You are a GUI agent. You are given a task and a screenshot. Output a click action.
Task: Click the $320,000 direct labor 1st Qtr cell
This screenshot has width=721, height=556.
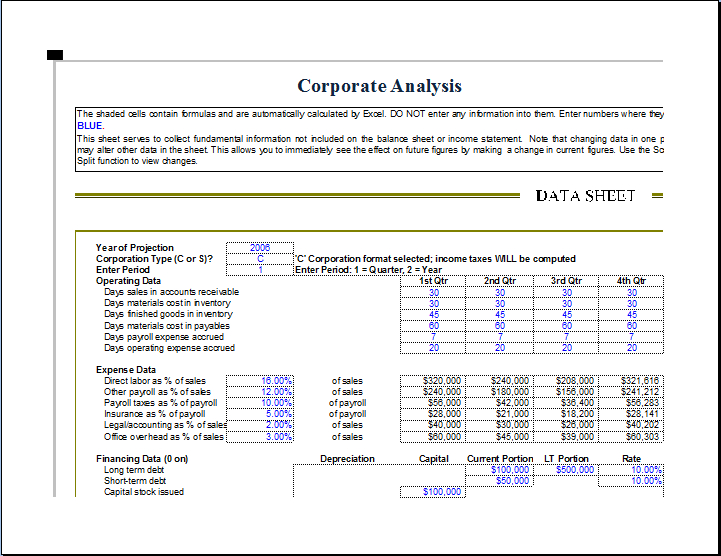point(433,381)
